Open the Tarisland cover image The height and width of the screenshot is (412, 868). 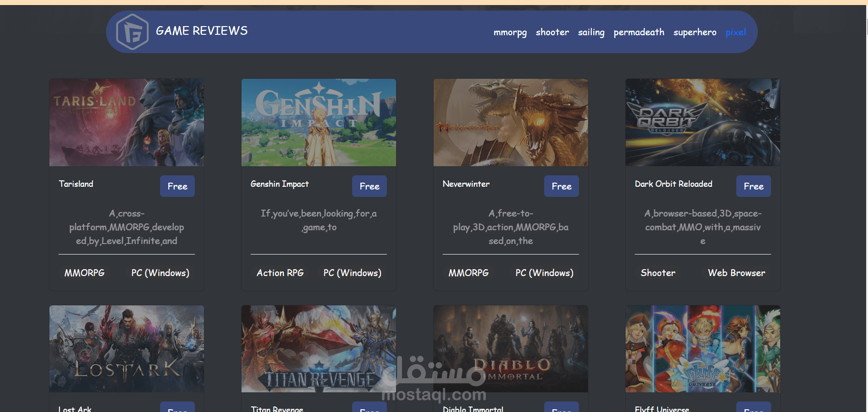(x=127, y=122)
